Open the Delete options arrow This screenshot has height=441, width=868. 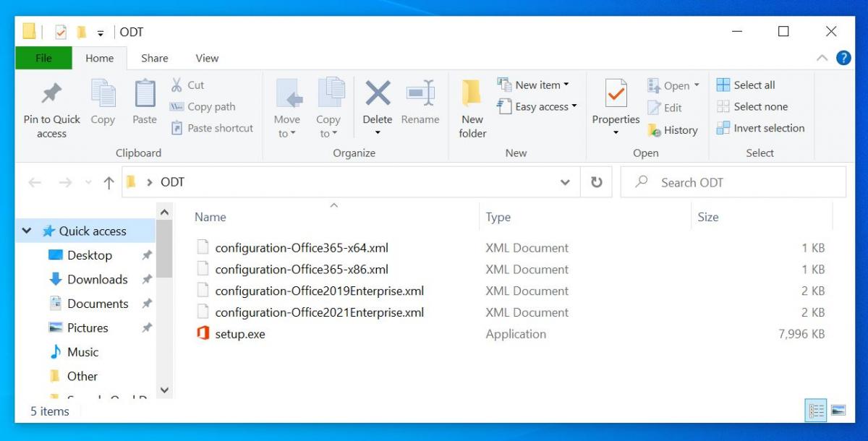pos(378,133)
